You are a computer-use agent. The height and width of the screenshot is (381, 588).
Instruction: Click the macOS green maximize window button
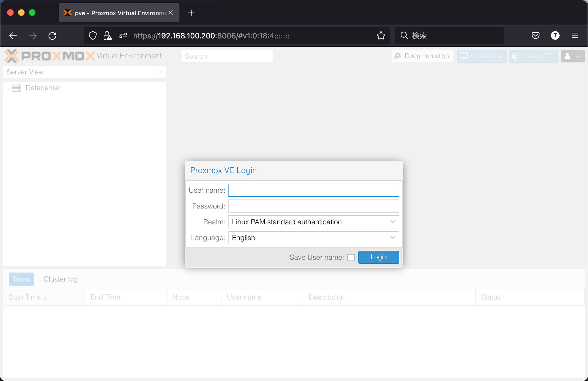coord(32,13)
